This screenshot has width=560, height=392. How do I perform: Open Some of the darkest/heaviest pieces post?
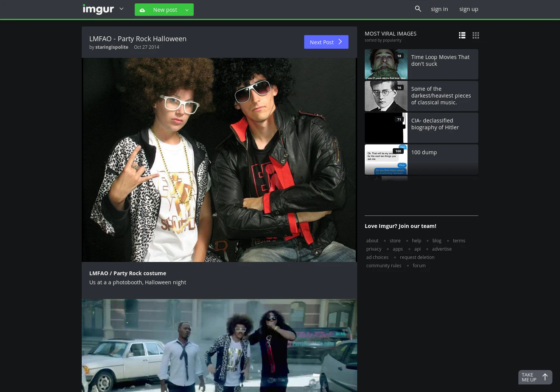click(x=441, y=96)
